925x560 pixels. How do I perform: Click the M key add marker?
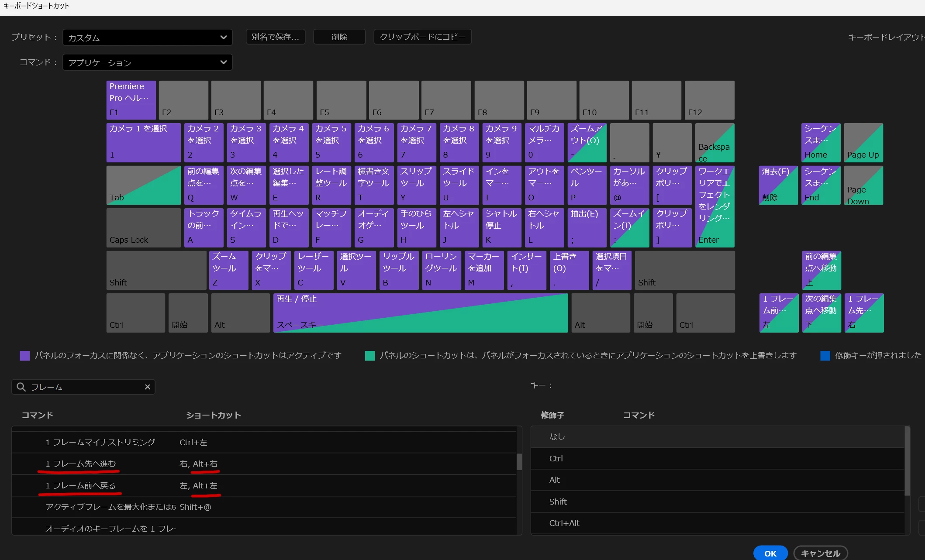coord(484,270)
